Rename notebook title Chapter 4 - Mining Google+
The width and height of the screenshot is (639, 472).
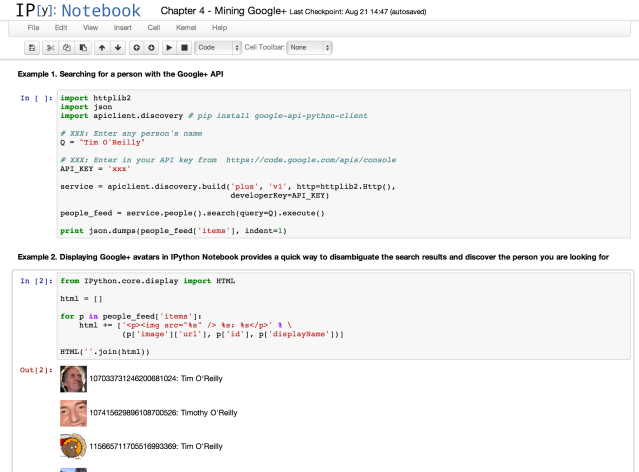223,11
